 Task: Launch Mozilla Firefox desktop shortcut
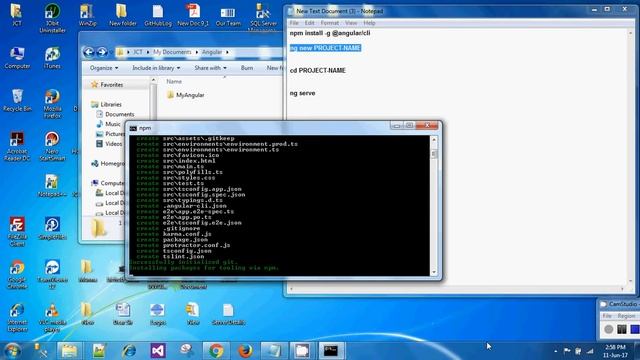tap(52, 104)
